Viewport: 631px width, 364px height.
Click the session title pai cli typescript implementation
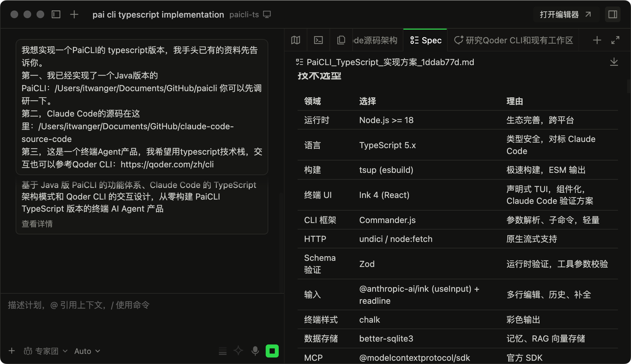click(158, 14)
